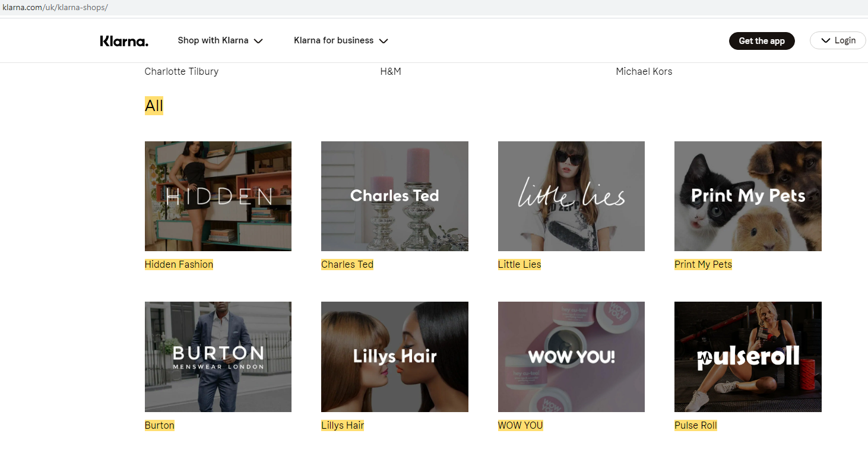Open the Hidden Fashion thumbnail image
Screen dimensions: 868x459
pos(218,196)
